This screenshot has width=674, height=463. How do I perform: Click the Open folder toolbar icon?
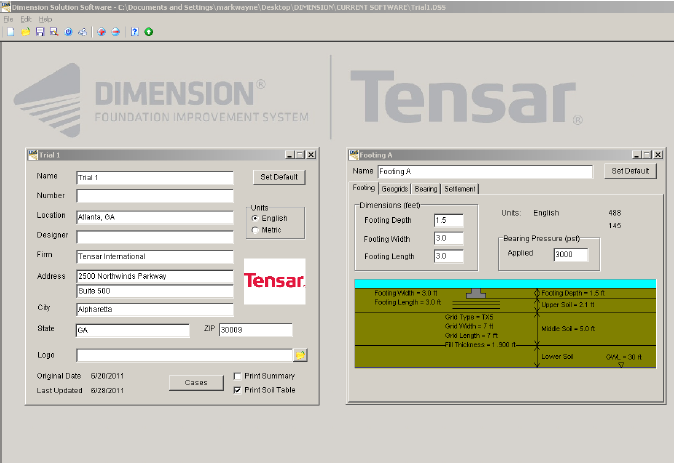25,32
